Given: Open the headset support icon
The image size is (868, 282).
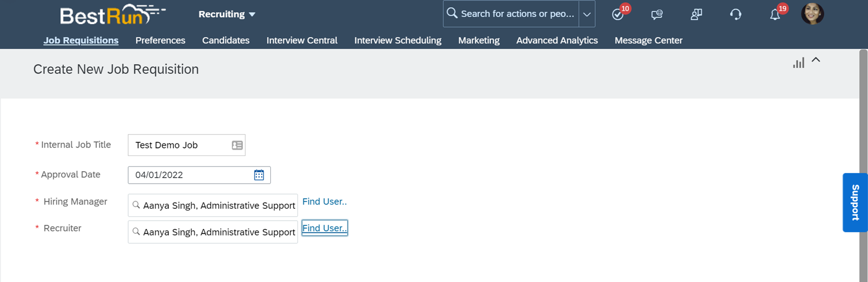Looking at the screenshot, I should pyautogui.click(x=735, y=15).
